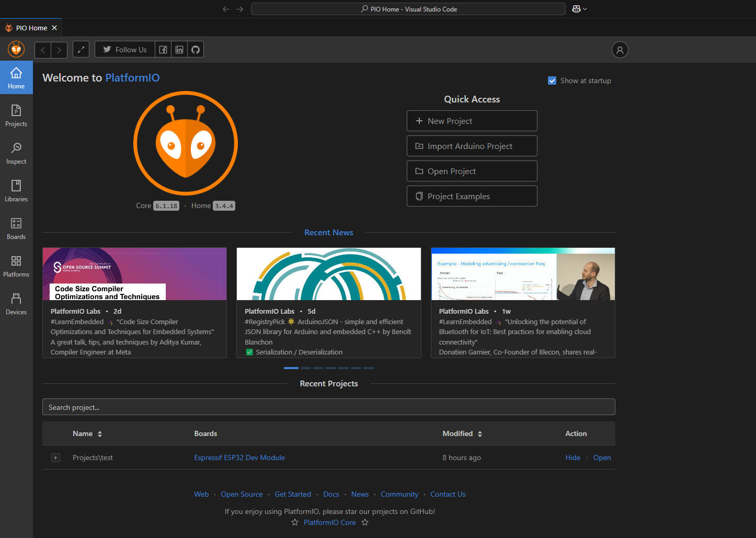Open the Libraries sidebar section
Viewport: 756px width, 538px height.
(x=16, y=191)
